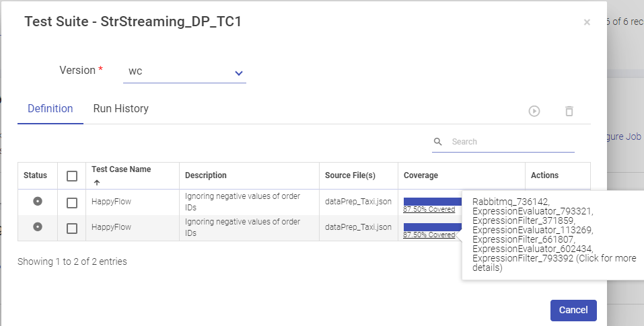Screen dimensions: 644x326
Task: Click the run test play icon
Action: click(534, 112)
